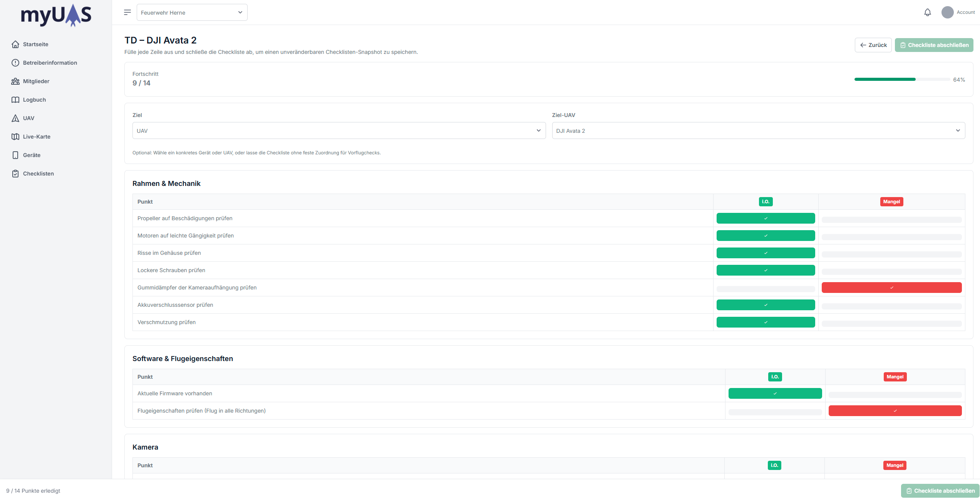
Task: Click the green Fortschritt progress bar
Action: coord(885,79)
